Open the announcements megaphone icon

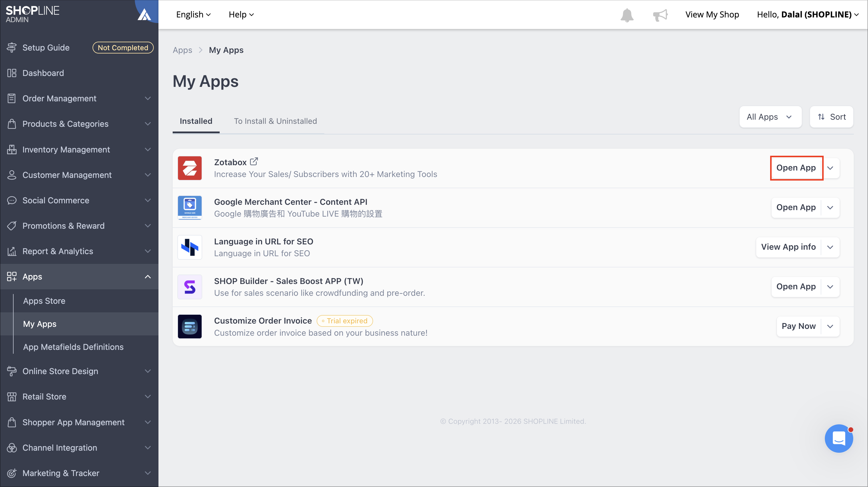tap(660, 15)
